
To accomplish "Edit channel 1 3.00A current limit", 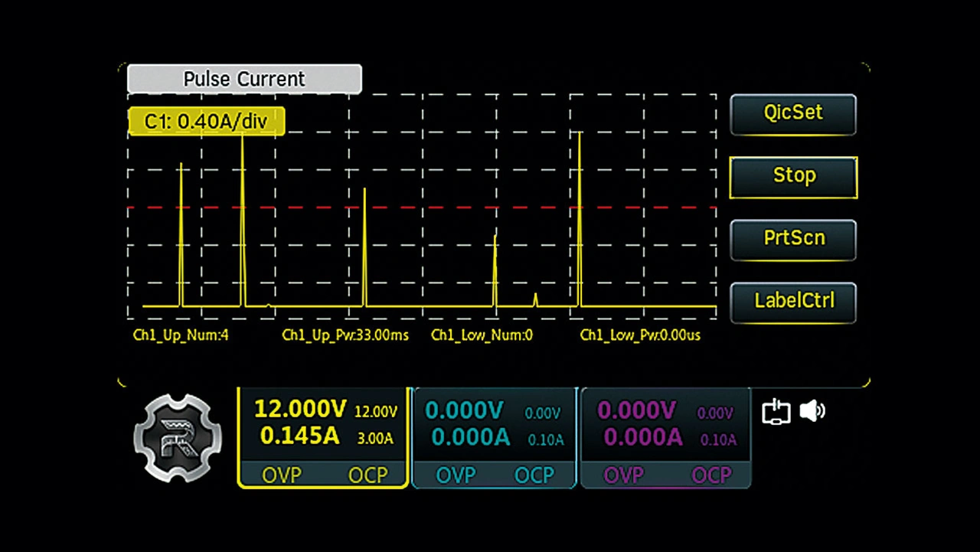I will (374, 439).
